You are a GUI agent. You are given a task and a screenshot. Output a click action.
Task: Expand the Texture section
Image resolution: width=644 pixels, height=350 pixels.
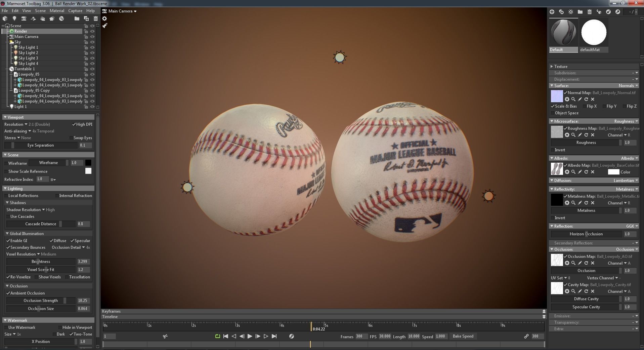tap(552, 67)
